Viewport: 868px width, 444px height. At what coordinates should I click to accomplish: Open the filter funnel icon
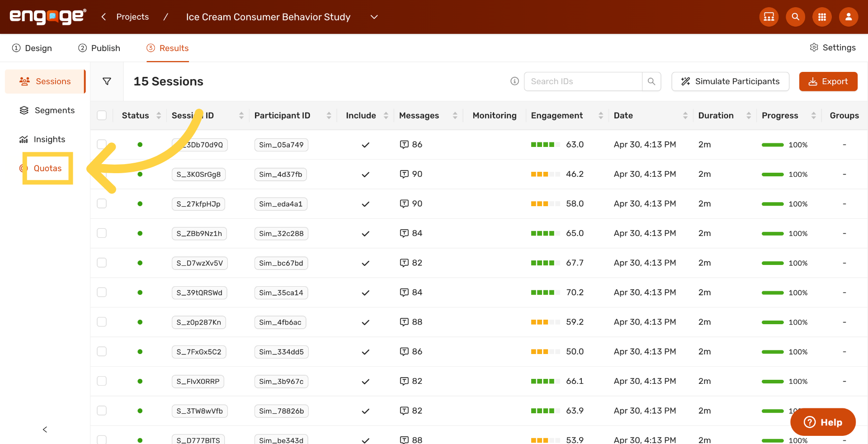point(107,81)
